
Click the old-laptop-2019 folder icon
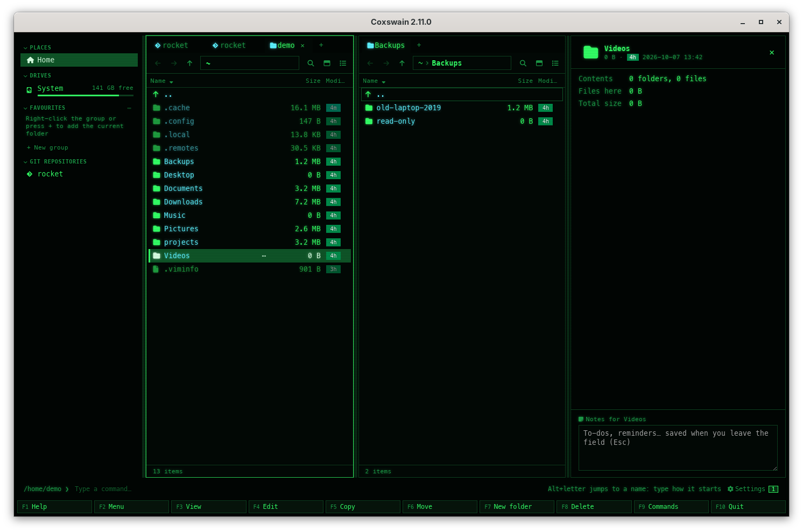click(369, 108)
